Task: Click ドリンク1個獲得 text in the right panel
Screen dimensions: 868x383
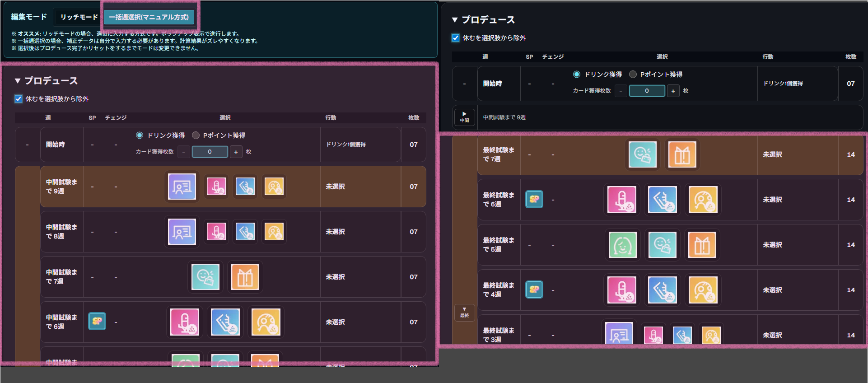Action: [783, 84]
